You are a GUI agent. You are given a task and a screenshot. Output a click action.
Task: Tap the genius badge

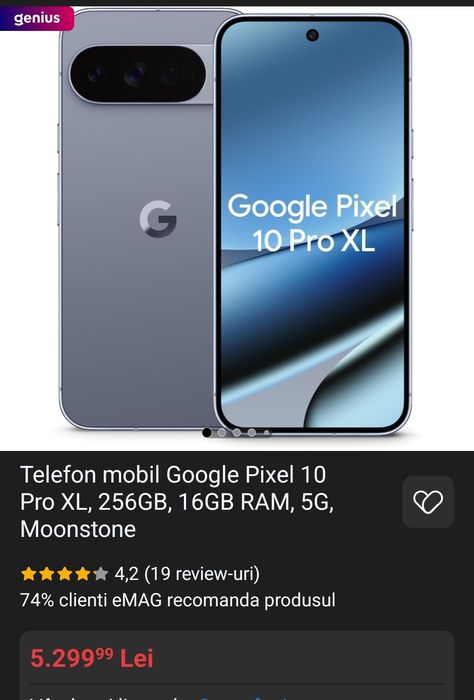pyautogui.click(x=37, y=18)
